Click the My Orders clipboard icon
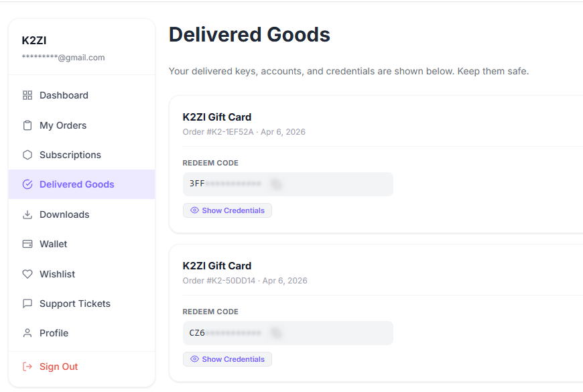This screenshot has width=583, height=392. pyautogui.click(x=27, y=125)
